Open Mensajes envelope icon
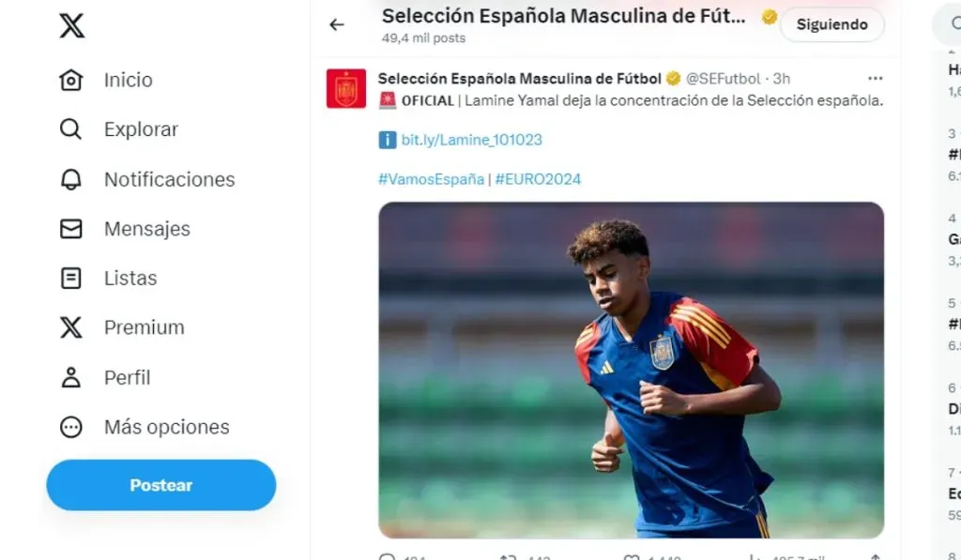 click(71, 229)
